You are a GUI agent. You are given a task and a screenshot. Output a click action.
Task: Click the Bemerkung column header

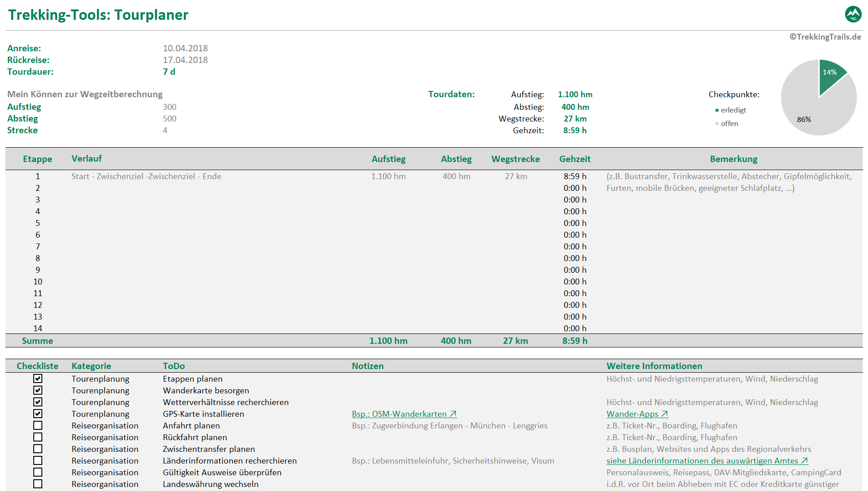tap(733, 159)
